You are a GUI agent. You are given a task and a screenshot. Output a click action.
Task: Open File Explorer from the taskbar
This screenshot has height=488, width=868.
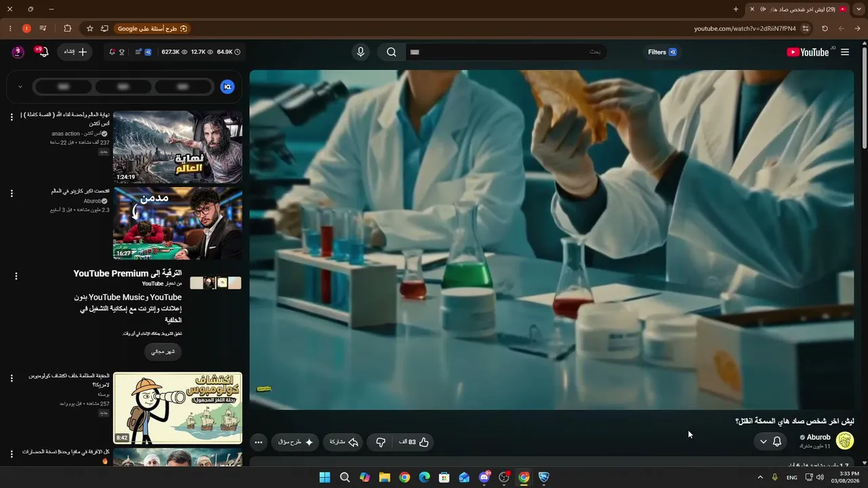click(384, 477)
